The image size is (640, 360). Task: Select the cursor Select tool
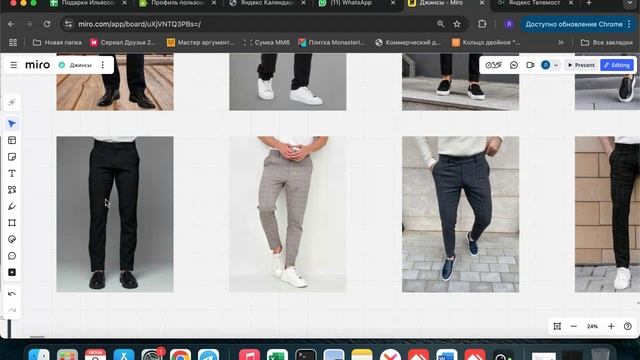12,124
